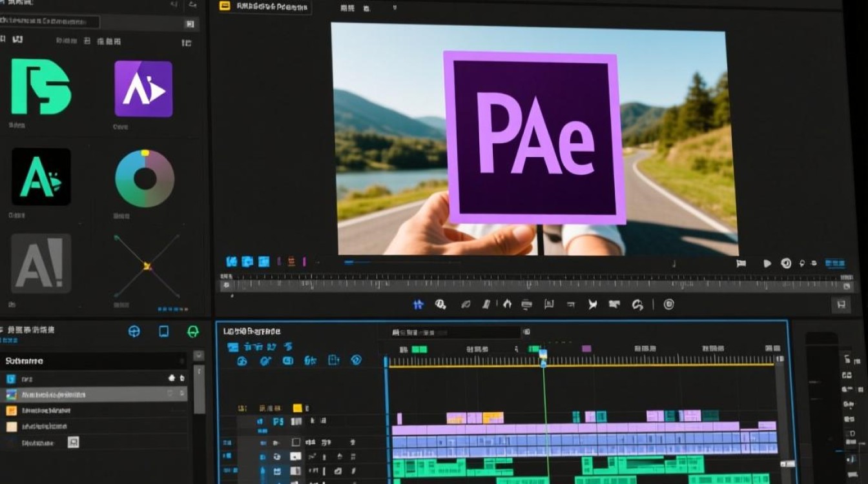868x484 pixels.
Task: Click the PAe preview image in the monitor
Action: coord(535,139)
